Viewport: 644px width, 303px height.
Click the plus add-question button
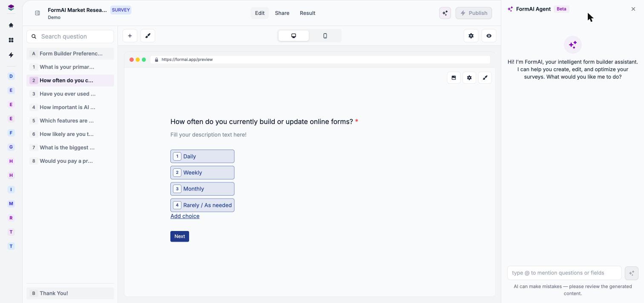click(x=130, y=36)
